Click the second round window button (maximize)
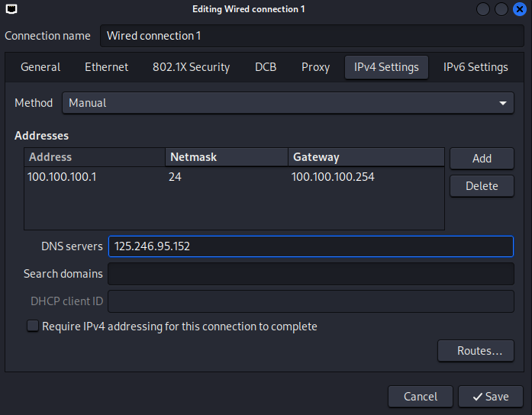Screen dimensions: 532x415 (x=501, y=9)
